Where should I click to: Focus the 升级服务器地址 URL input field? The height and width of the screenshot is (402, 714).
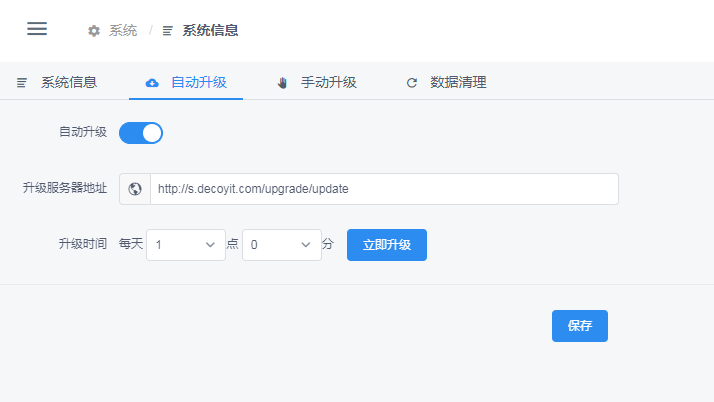click(383, 189)
